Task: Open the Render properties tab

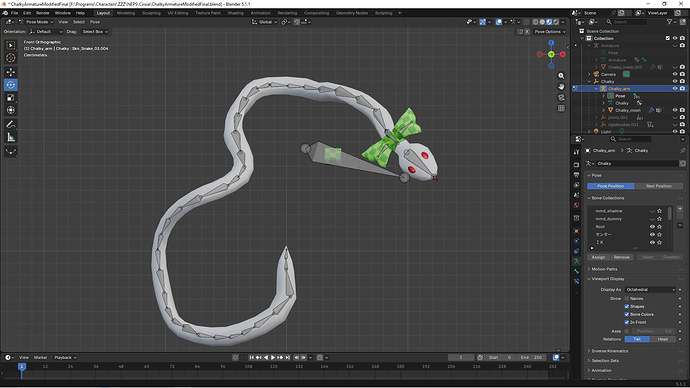Action: point(576,165)
